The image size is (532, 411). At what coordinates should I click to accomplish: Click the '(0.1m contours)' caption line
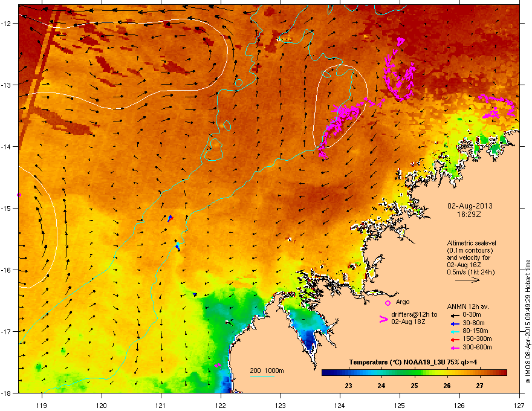470,251
